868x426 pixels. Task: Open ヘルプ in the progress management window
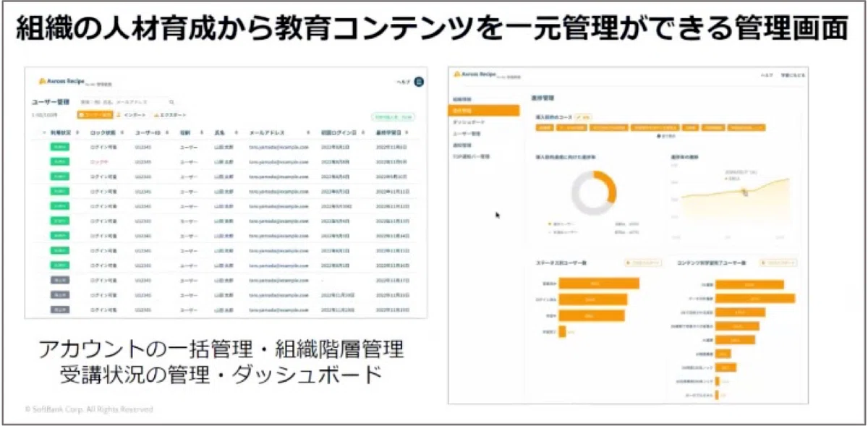(x=767, y=75)
